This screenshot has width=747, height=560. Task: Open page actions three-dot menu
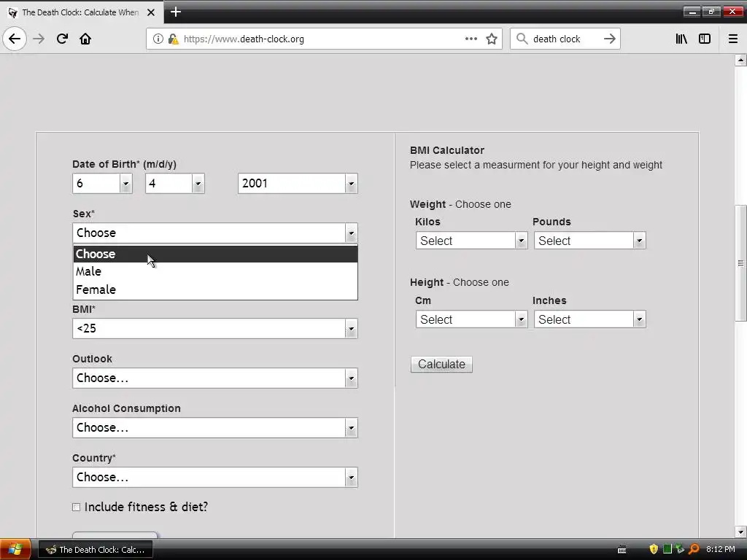tap(471, 39)
